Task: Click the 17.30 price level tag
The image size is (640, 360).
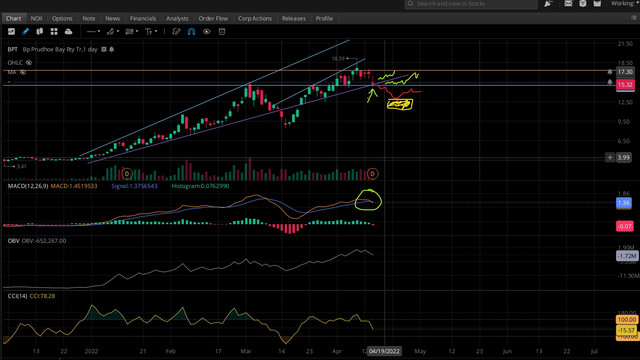Action: (x=625, y=72)
